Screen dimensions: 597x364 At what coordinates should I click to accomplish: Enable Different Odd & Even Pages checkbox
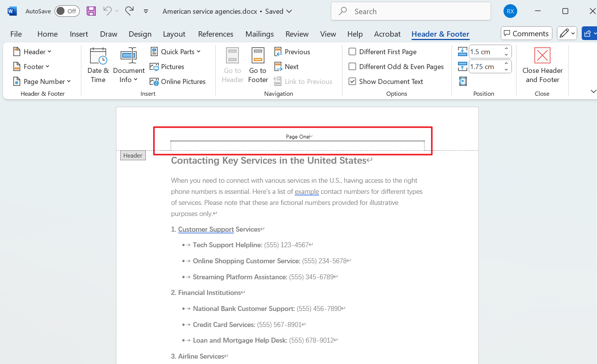[x=352, y=66]
